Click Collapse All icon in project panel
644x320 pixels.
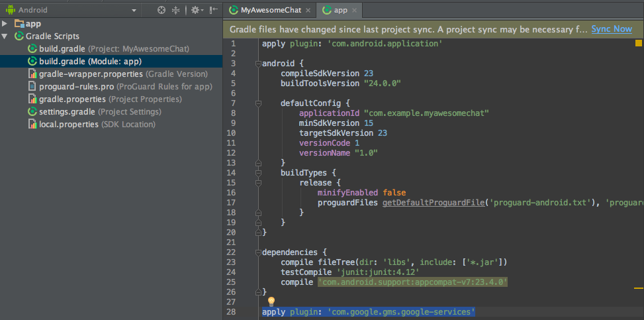click(x=176, y=11)
